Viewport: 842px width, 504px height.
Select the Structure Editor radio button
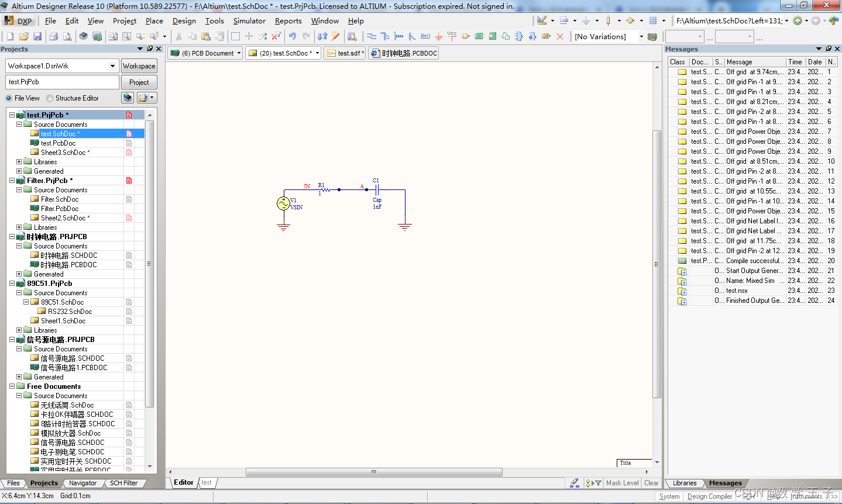pyautogui.click(x=50, y=98)
